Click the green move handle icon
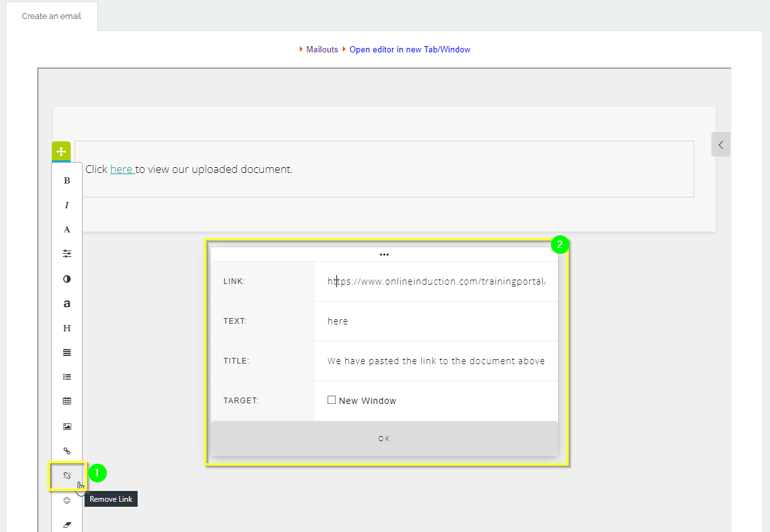 tap(61, 151)
